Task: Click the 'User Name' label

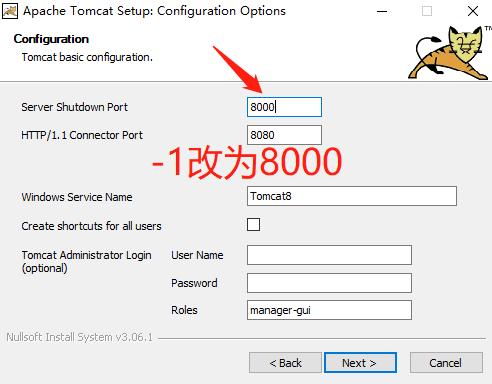Action: [x=197, y=255]
